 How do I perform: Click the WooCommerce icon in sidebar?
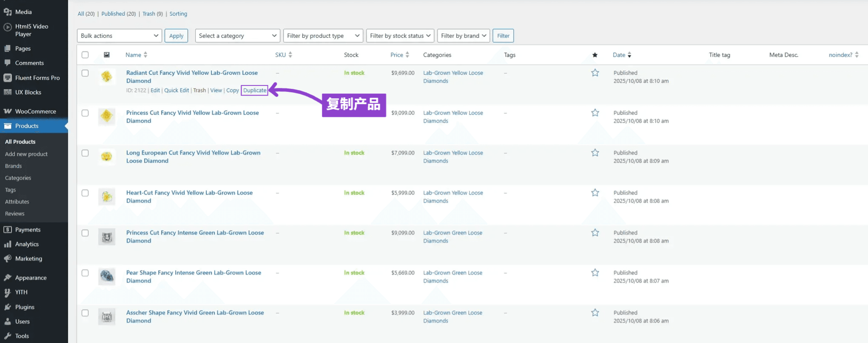pyautogui.click(x=8, y=111)
